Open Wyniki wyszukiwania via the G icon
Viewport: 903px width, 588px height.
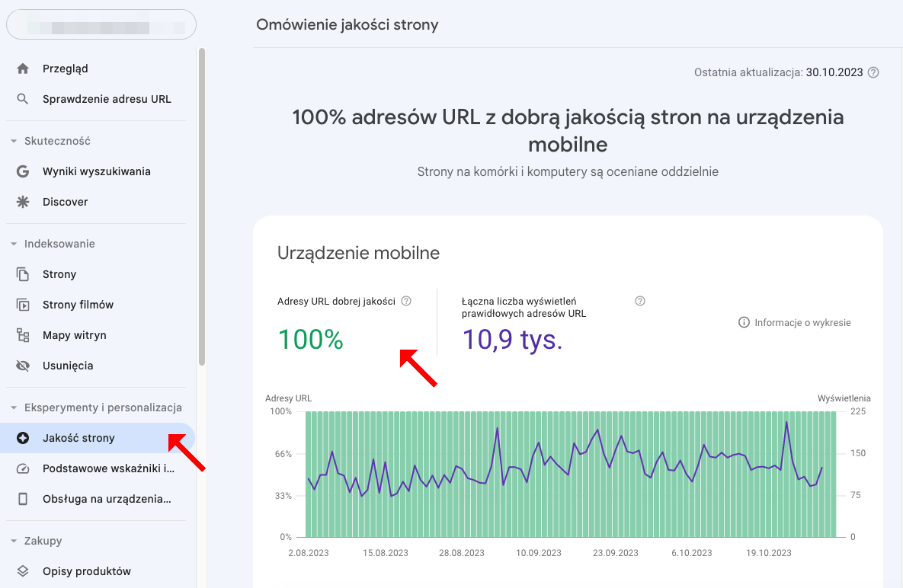(24, 171)
